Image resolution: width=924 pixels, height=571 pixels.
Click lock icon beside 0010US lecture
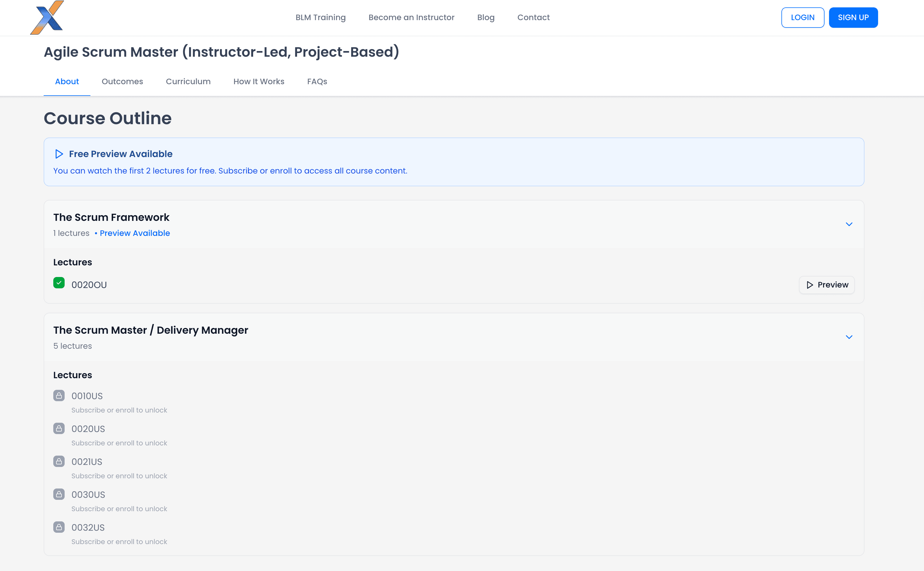click(x=59, y=396)
